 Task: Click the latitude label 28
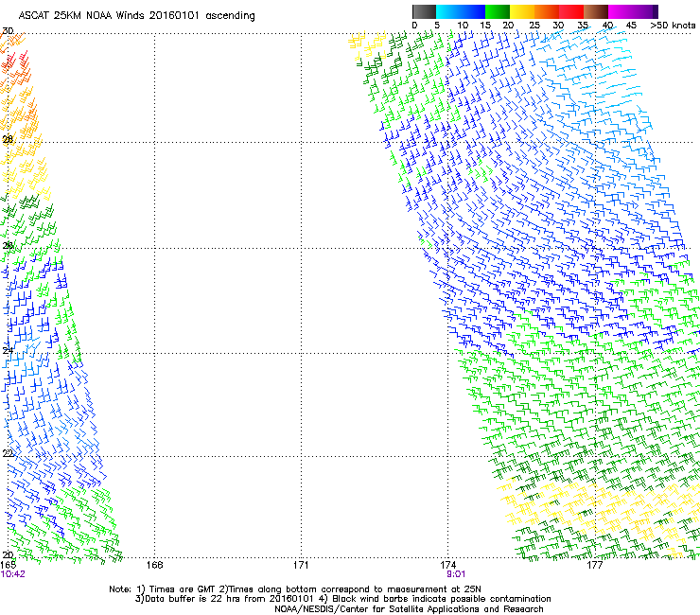coord(8,139)
